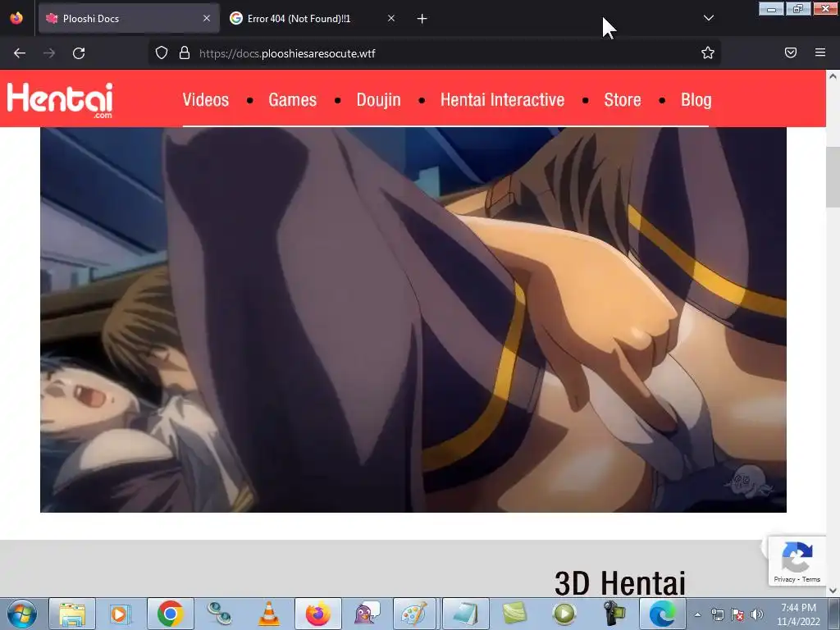The image size is (840, 630).
Task: Open the Pidgin chat app from the taskbar
Action: [x=367, y=614]
